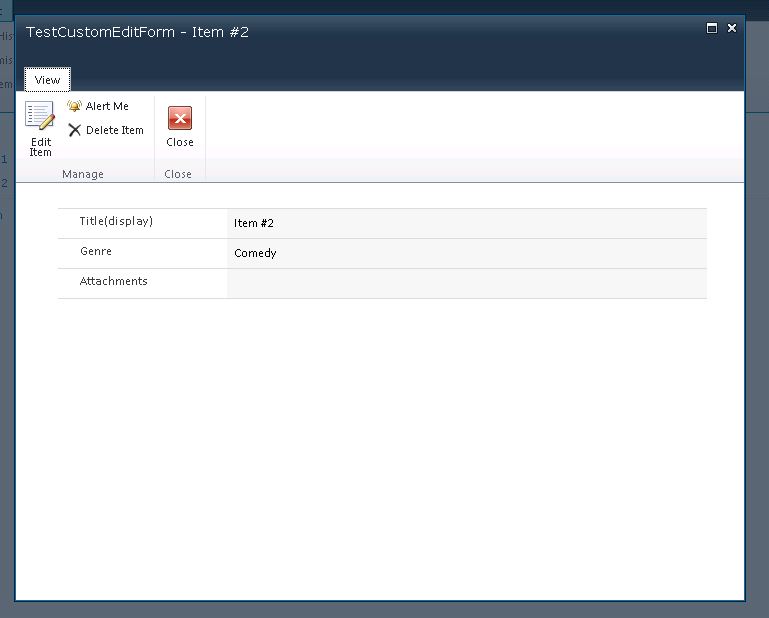The width and height of the screenshot is (769, 618).
Task: Click the empty Attachments value cell
Action: (x=466, y=283)
